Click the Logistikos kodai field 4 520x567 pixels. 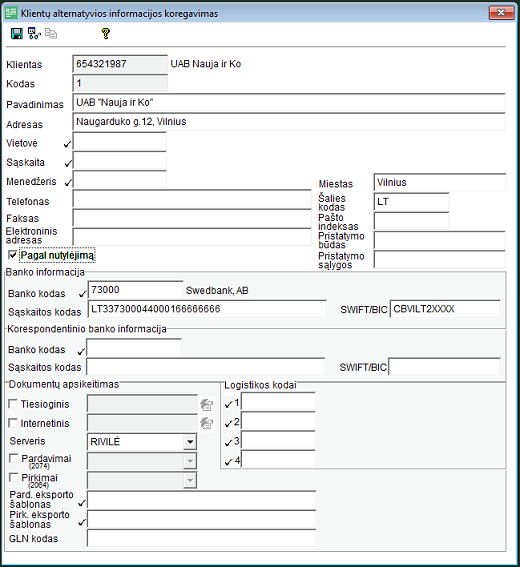click(278, 459)
